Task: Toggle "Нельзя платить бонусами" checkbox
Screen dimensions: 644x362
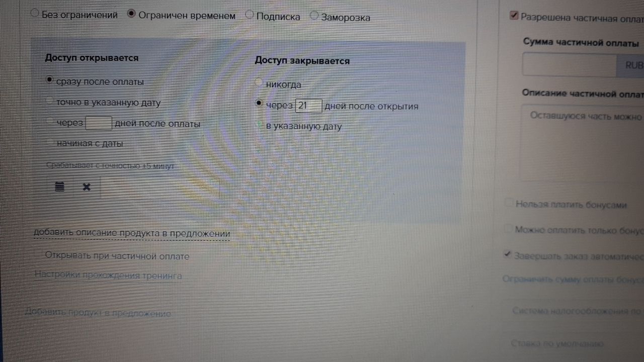Action: click(x=508, y=203)
